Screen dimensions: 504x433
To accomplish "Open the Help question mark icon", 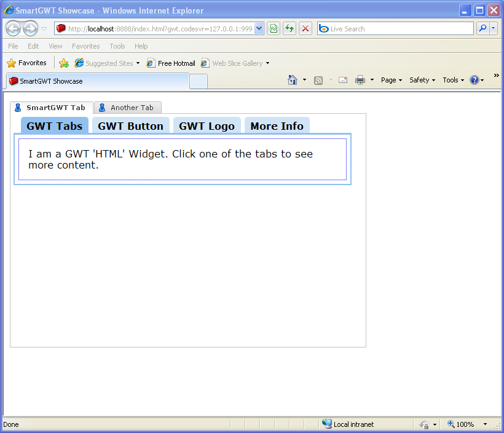I will coord(474,80).
